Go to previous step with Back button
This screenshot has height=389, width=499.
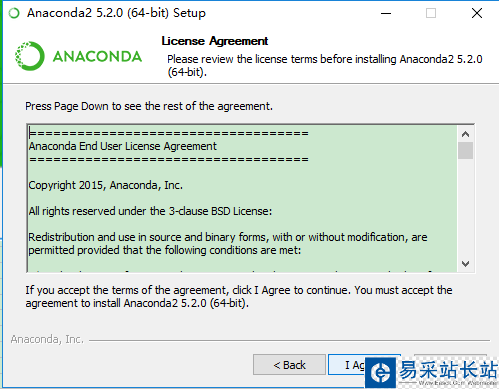pyautogui.click(x=289, y=365)
